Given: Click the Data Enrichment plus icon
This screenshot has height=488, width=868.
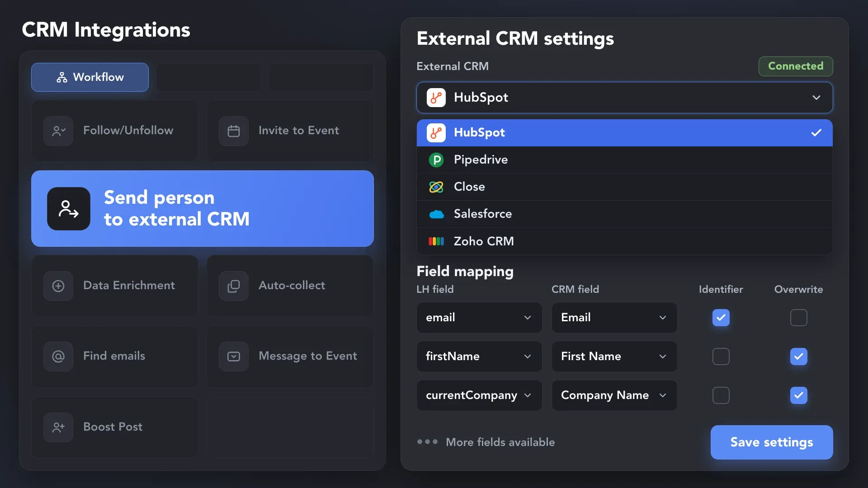Looking at the screenshot, I should coord(58,286).
